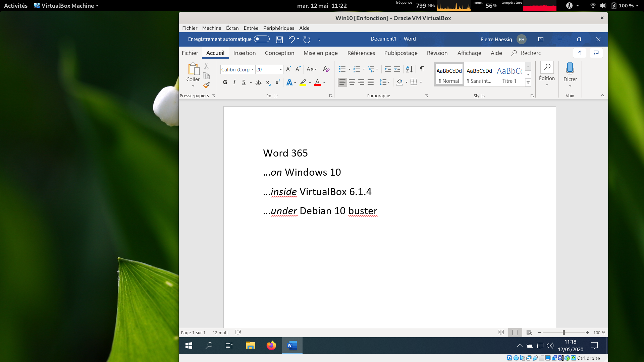Show paragraph marks with the pilcrow icon
The height and width of the screenshot is (362, 644).
422,69
